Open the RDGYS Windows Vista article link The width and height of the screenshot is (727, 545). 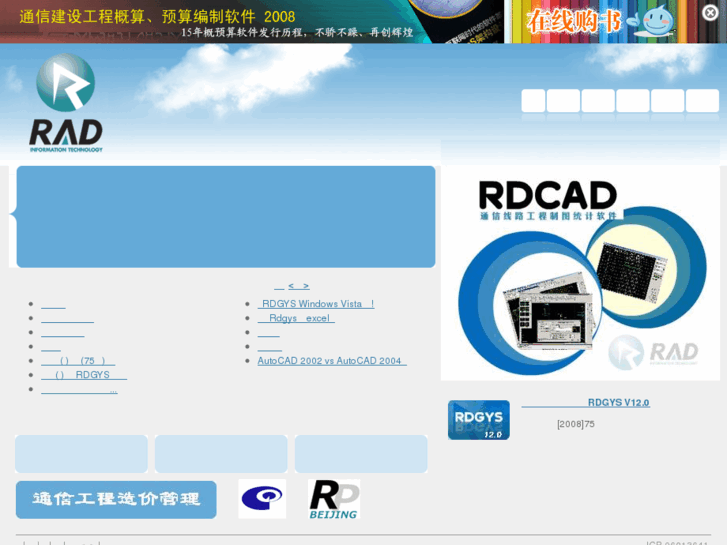click(x=316, y=304)
